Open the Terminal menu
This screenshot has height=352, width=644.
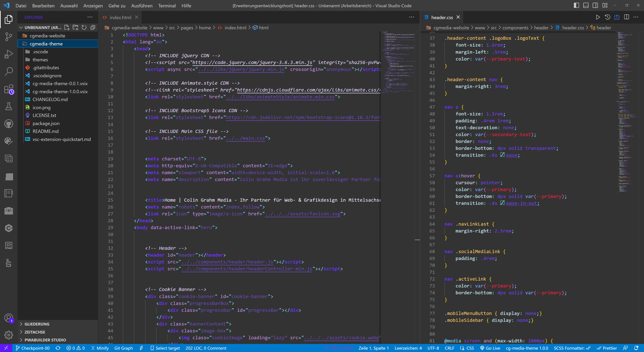tap(167, 6)
